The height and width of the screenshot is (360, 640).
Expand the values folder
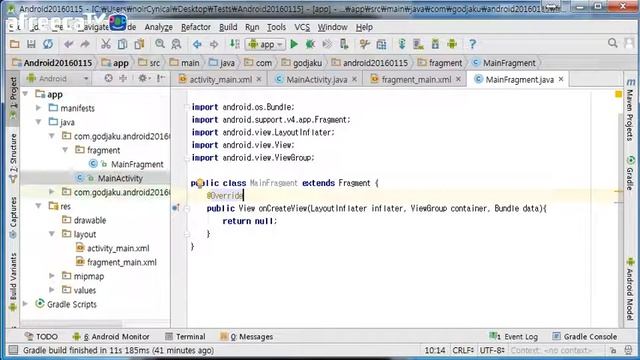point(52,290)
